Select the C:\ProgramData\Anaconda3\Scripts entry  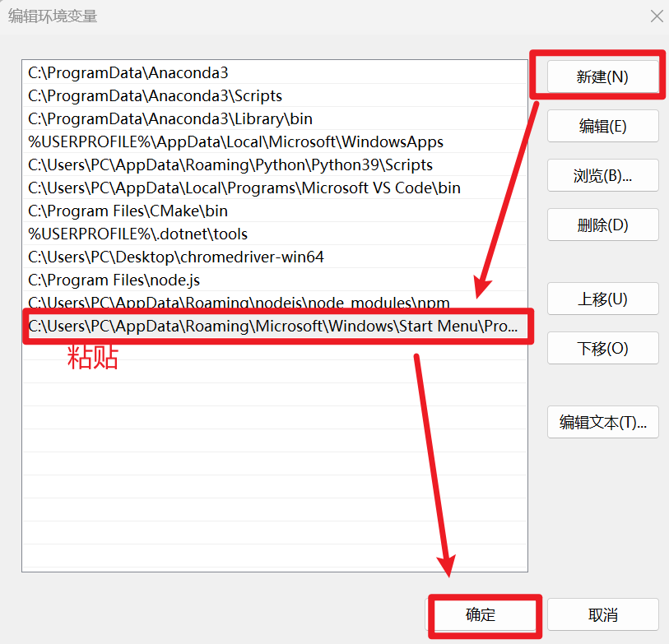point(275,95)
